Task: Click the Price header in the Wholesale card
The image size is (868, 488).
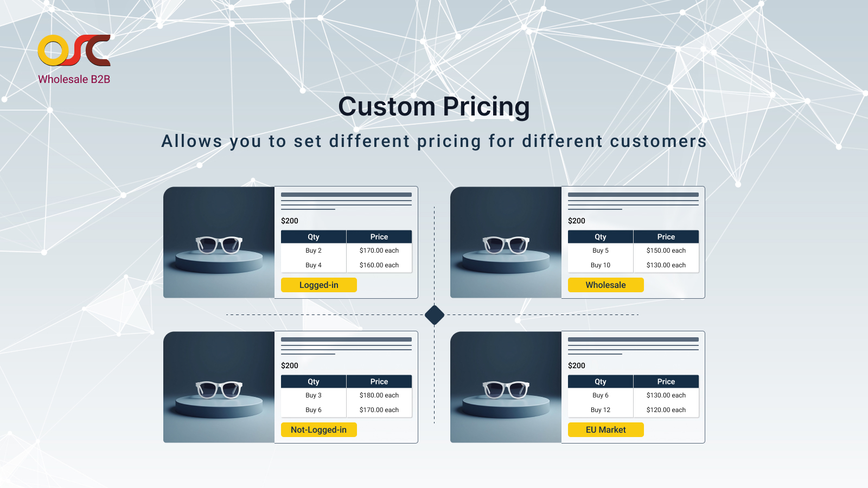Action: 666,237
